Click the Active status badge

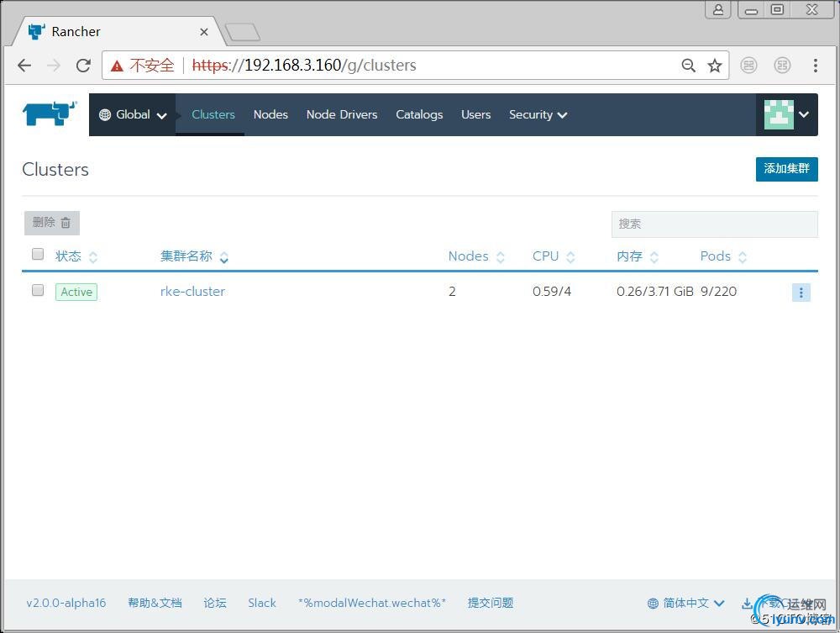click(76, 292)
